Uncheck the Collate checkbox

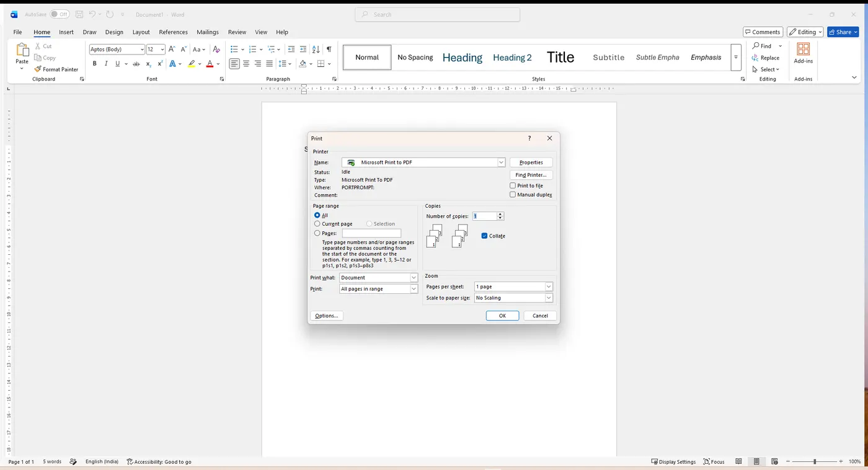pyautogui.click(x=484, y=236)
